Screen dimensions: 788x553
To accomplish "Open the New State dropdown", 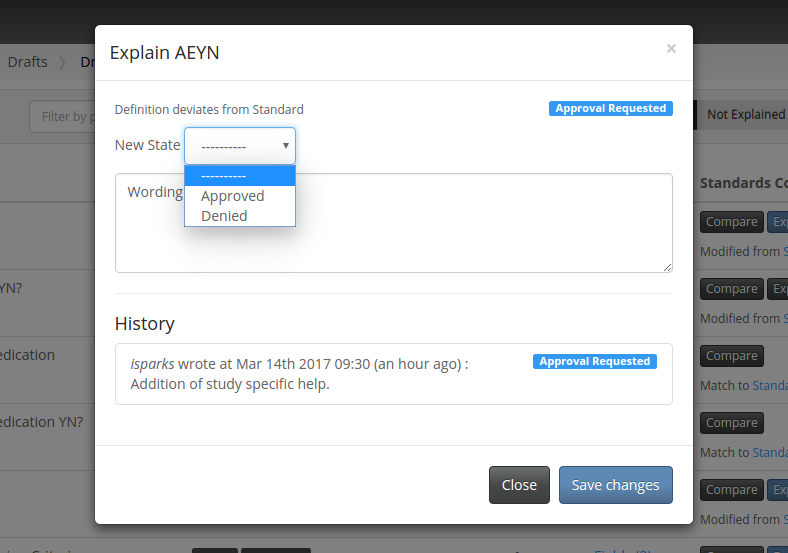I will (x=240, y=146).
